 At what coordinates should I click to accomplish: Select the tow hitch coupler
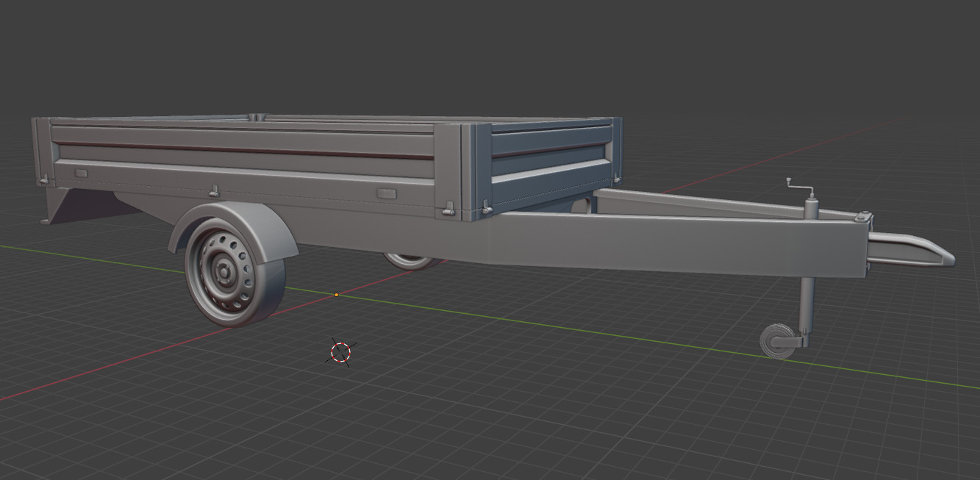(910, 251)
